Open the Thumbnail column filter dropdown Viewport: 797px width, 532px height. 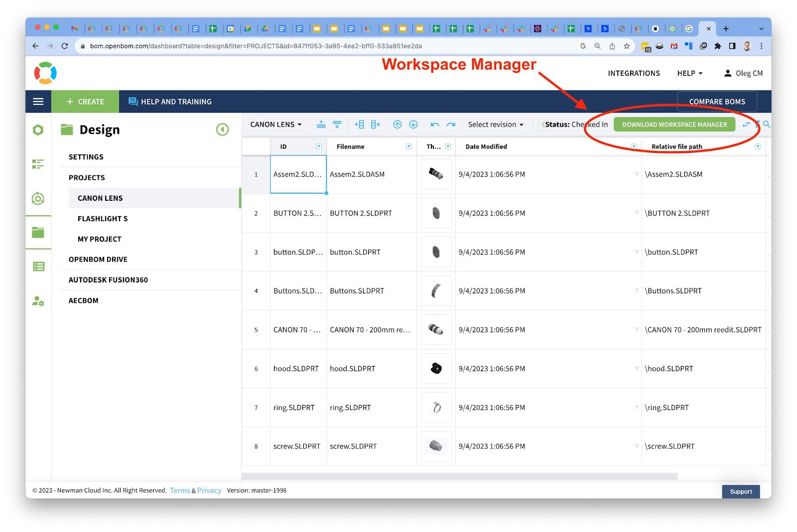pyautogui.click(x=448, y=146)
